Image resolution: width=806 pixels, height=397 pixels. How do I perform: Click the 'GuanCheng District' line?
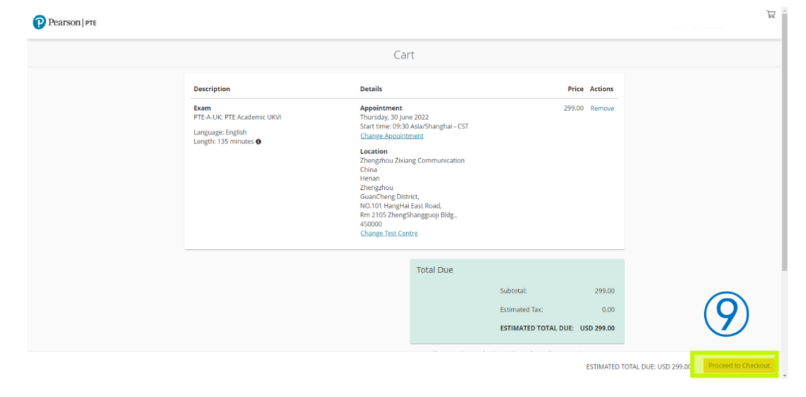click(x=390, y=196)
